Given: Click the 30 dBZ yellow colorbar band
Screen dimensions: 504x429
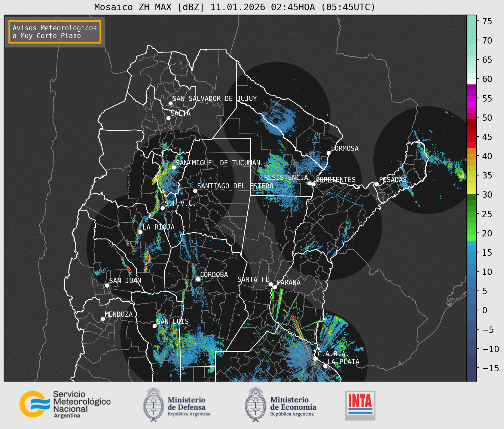Looking at the screenshot, I should click(472, 191).
